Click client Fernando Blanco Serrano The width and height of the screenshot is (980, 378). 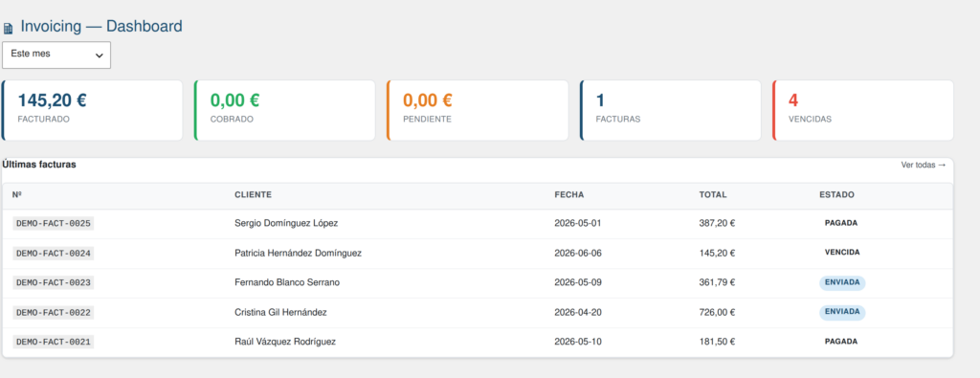click(287, 282)
